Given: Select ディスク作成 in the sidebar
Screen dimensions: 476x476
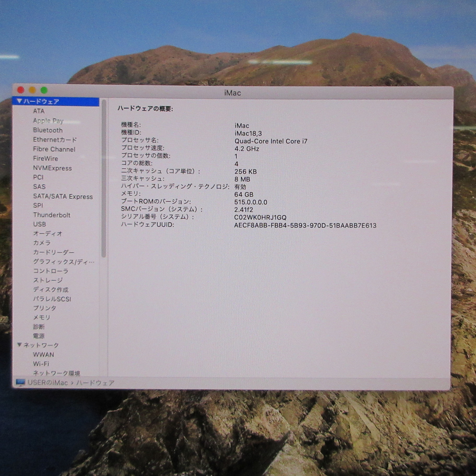Looking at the screenshot, I should 51,289.
